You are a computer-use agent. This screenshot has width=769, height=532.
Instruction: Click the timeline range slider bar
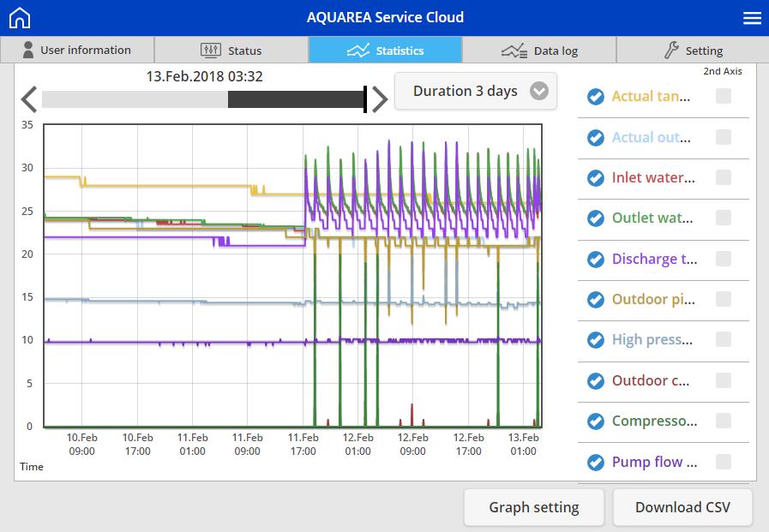203,99
